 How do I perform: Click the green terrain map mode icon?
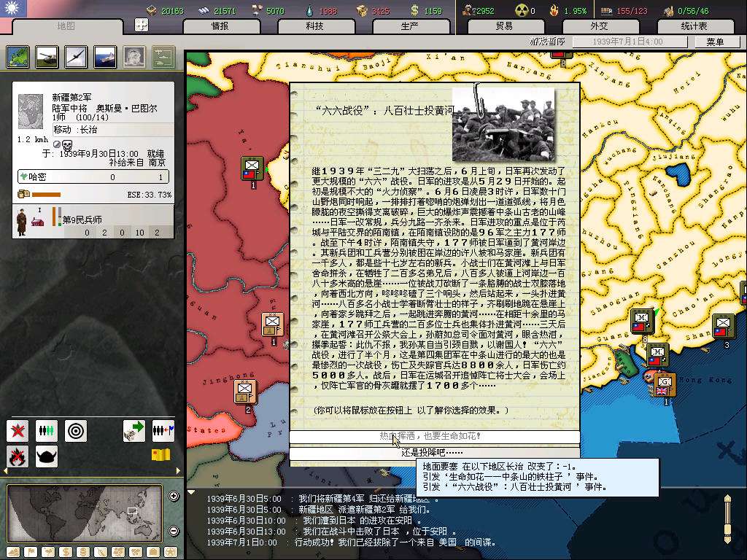pyautogui.click(x=18, y=56)
